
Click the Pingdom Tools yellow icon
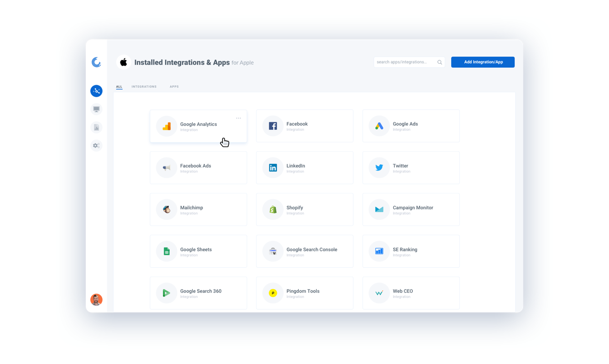click(x=273, y=293)
